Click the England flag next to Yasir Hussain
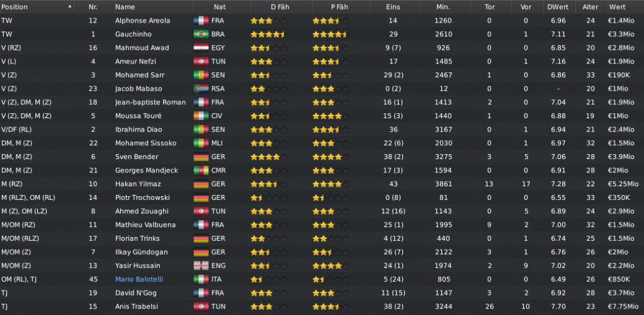 point(201,265)
